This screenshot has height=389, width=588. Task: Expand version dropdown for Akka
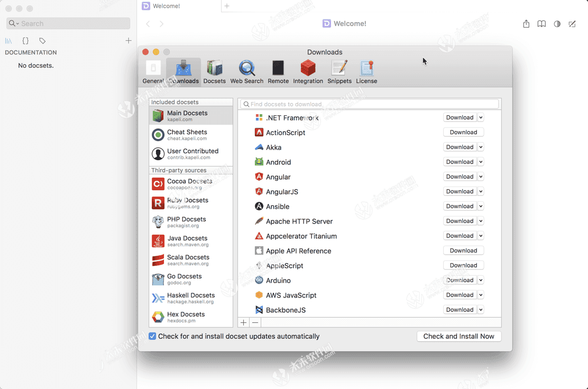(481, 147)
